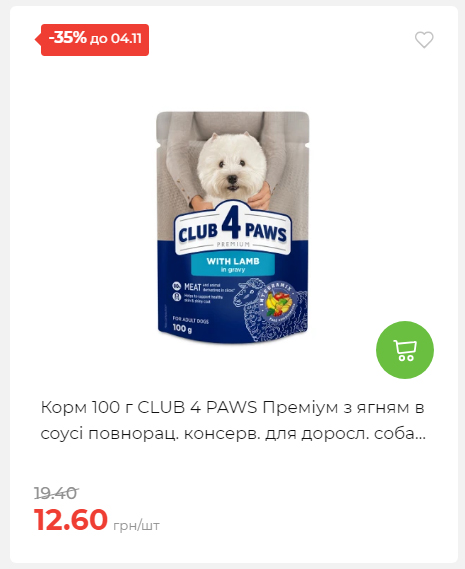Click the current price 12.60
This screenshot has height=569, width=465.
pos(71,519)
